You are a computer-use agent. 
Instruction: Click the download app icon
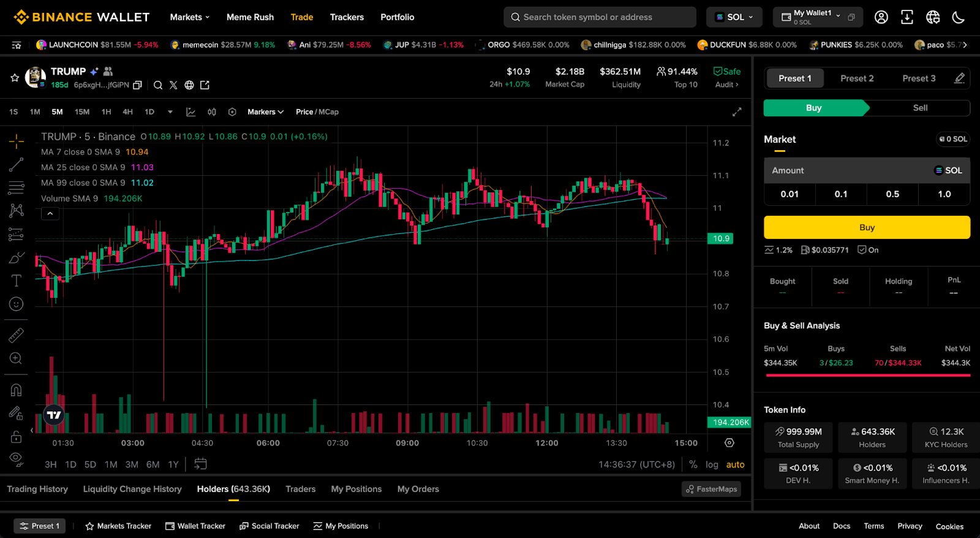click(907, 17)
